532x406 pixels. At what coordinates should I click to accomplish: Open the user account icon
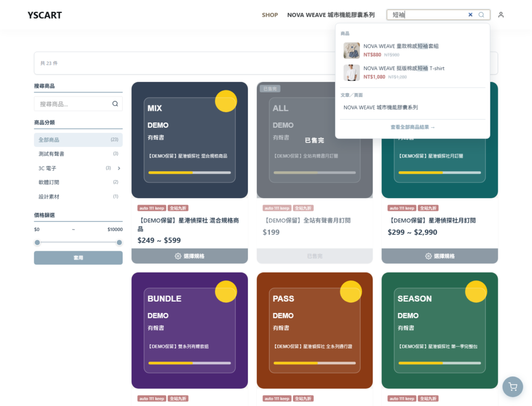pyautogui.click(x=501, y=15)
